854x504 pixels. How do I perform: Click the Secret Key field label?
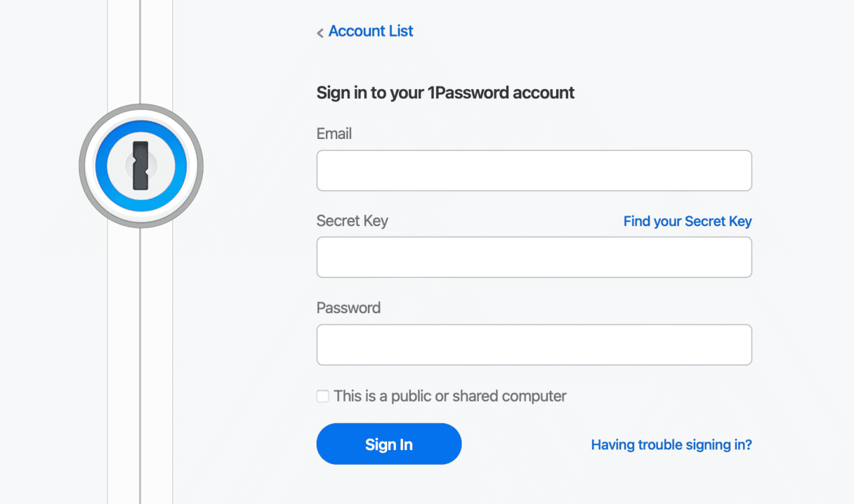click(x=353, y=221)
